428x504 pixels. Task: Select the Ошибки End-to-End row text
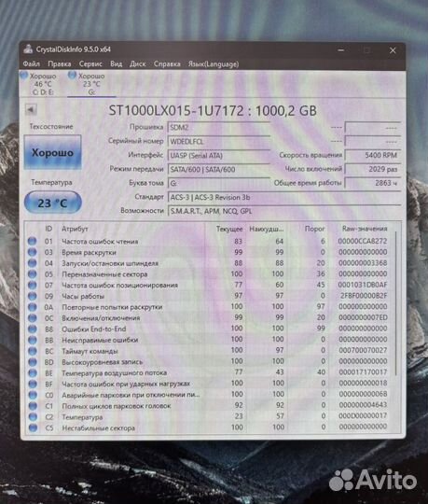click(x=94, y=329)
